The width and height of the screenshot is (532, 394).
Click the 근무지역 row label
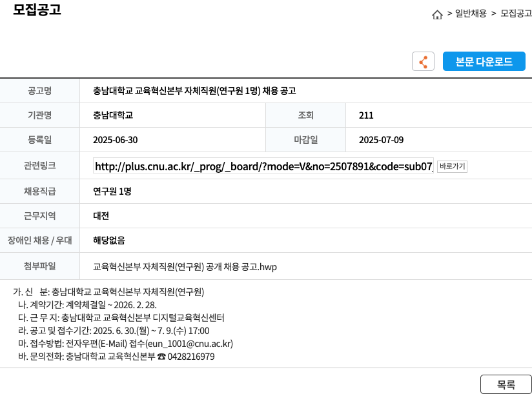point(39,216)
